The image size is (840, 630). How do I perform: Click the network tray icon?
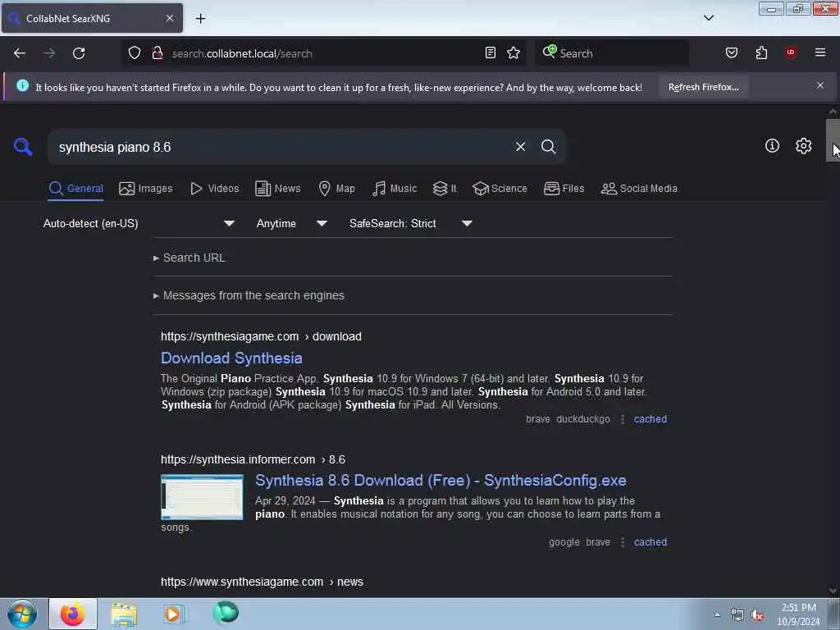coord(737,615)
